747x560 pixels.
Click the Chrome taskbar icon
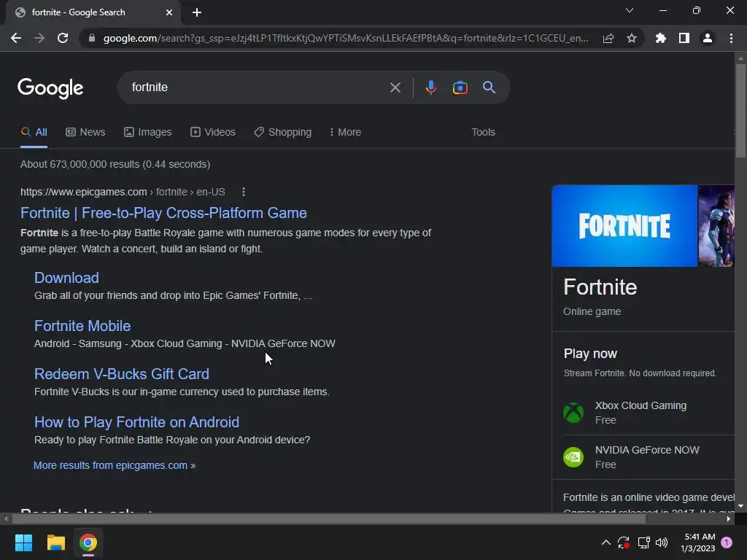(88, 542)
